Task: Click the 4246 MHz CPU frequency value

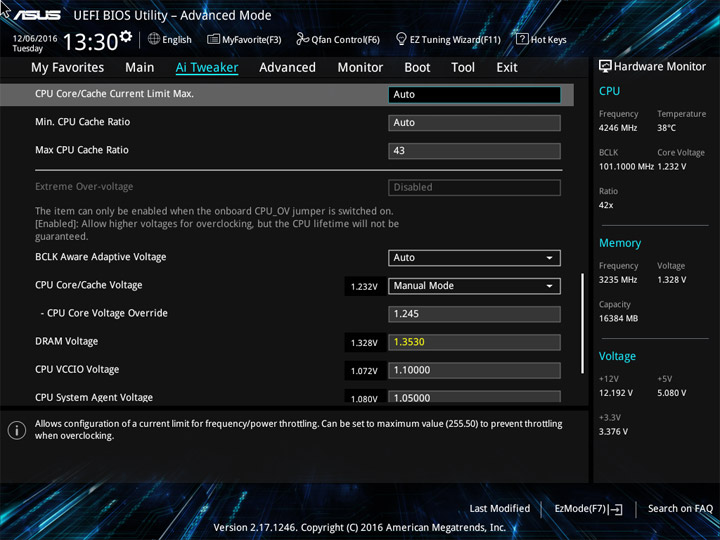Action: [618, 128]
